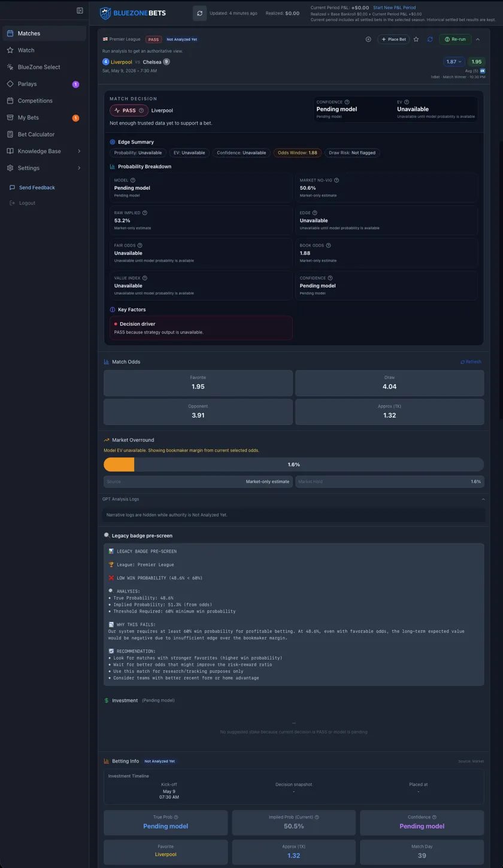The width and height of the screenshot is (503, 868).
Task: Click the Legacy badge pre-screen heading
Action: coord(142,536)
